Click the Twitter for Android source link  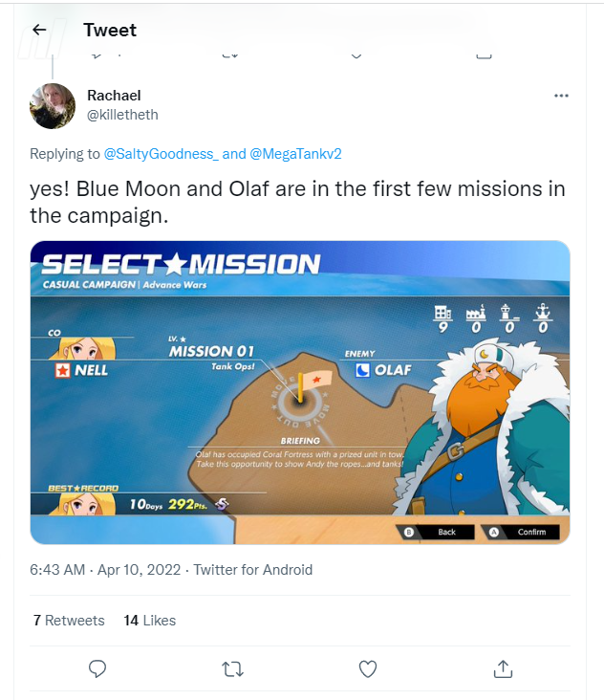[252, 570]
